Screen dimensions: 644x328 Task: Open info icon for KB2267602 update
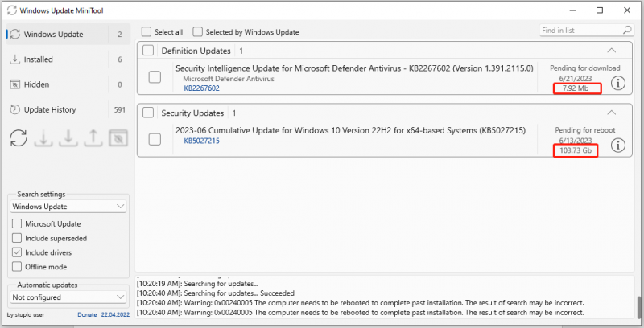pyautogui.click(x=618, y=84)
